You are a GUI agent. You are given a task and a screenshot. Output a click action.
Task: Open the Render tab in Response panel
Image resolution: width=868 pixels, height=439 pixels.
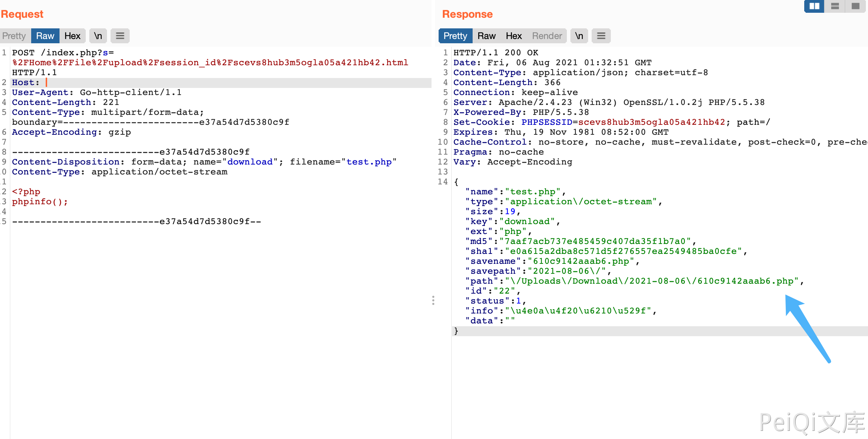(x=547, y=35)
